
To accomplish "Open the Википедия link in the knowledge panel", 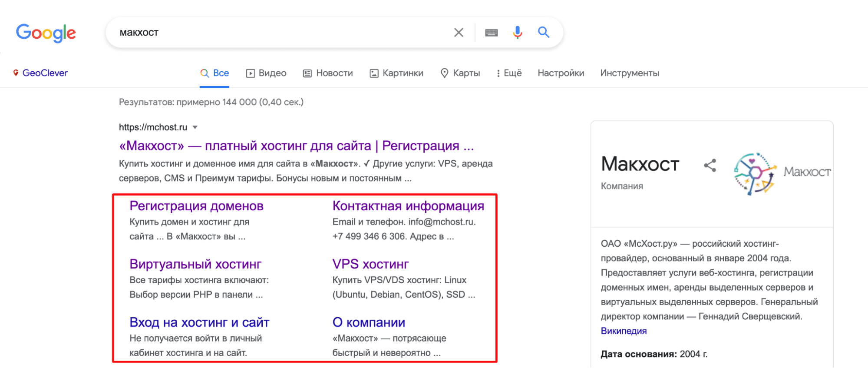I will [624, 331].
